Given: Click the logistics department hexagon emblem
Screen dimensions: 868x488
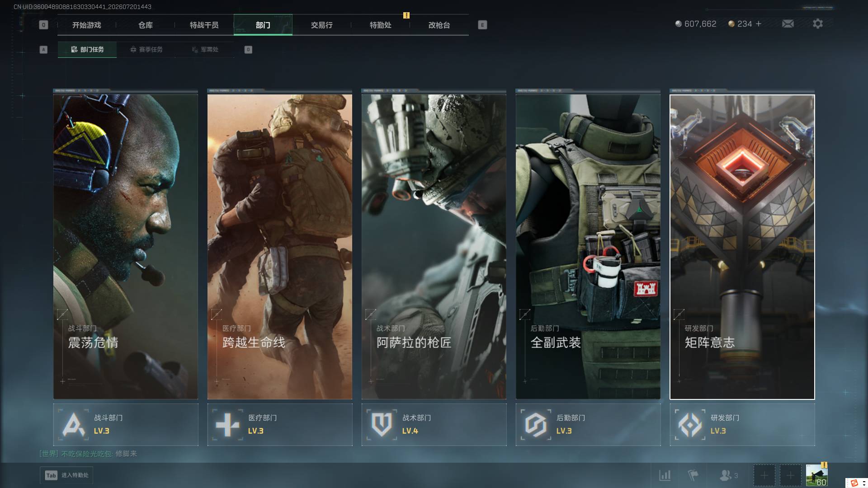Looking at the screenshot, I should coord(536,425).
